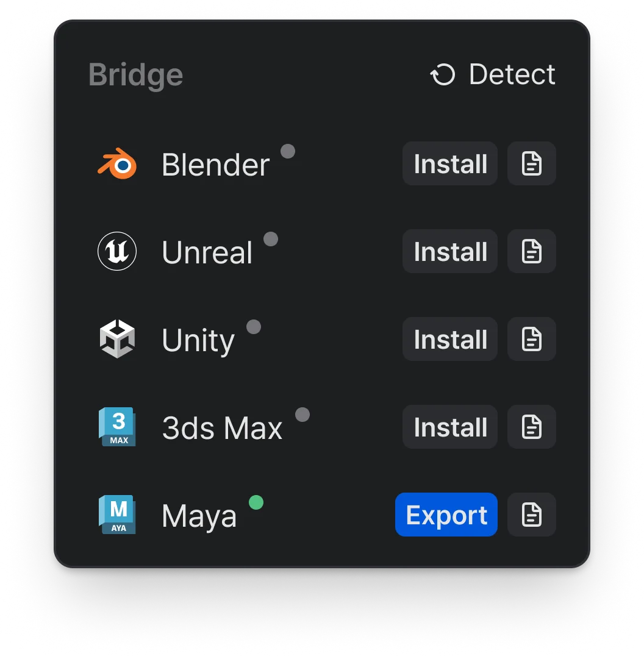Click the Bridge panel title
This screenshot has height=656, width=644.
pos(136,76)
